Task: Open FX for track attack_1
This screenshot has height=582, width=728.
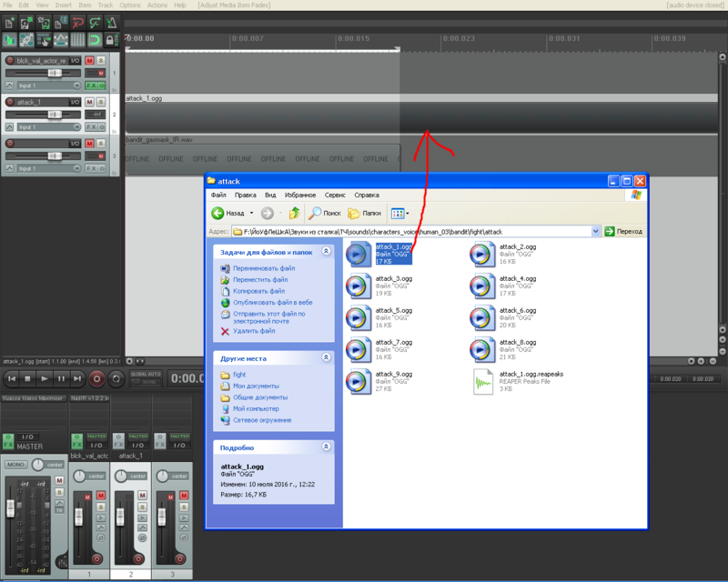Action: pos(91,127)
